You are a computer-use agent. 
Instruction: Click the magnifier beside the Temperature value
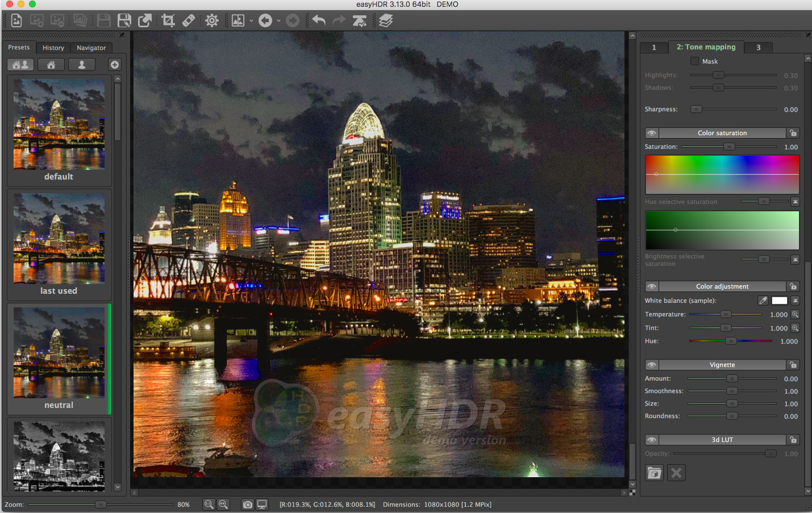tap(796, 314)
